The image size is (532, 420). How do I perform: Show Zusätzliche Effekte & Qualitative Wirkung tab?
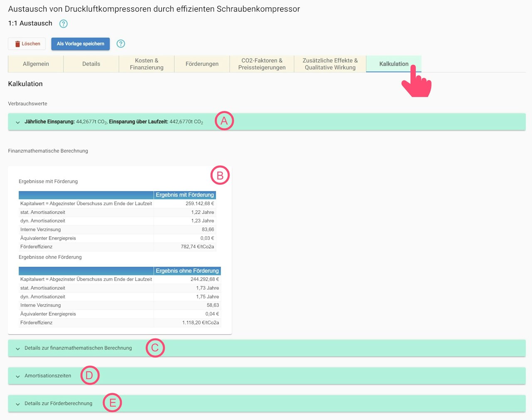click(x=330, y=64)
